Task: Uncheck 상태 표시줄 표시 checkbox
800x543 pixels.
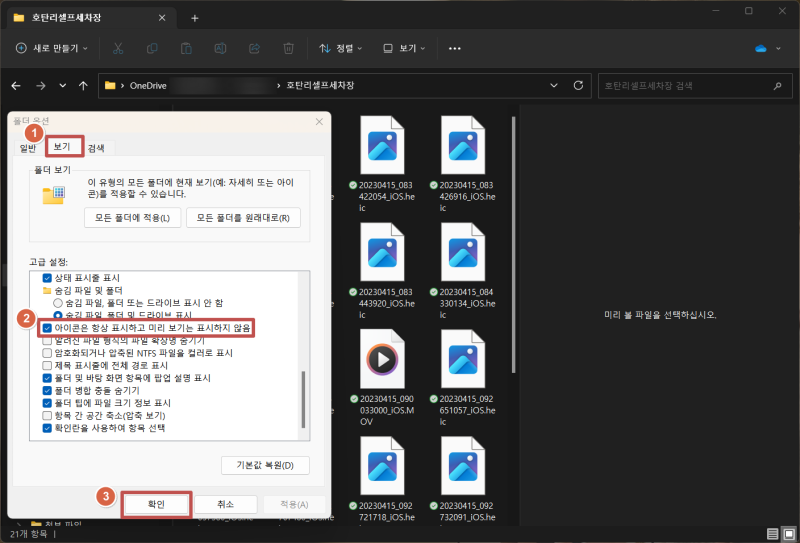Action: pos(47,278)
